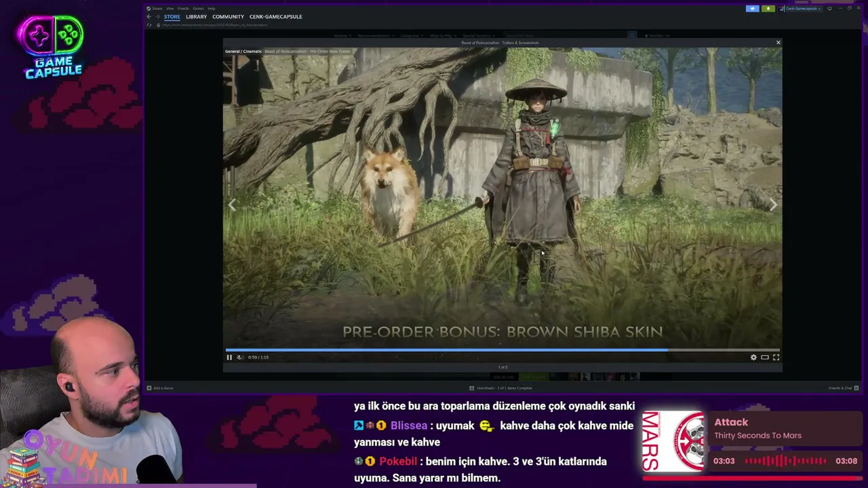
Task: Show the next media item arrow
Action: point(772,205)
